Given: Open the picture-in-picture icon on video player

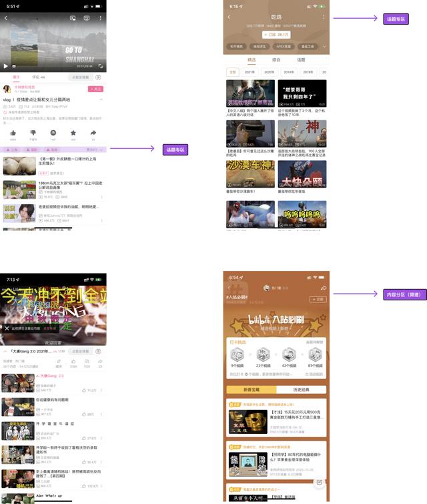Looking at the screenshot, I should point(73,18).
